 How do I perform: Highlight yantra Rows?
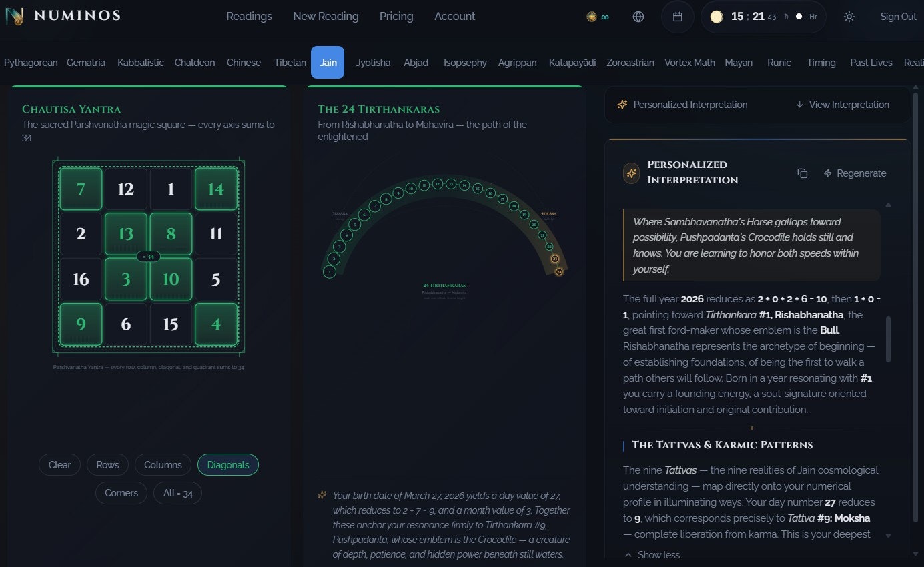pos(107,465)
